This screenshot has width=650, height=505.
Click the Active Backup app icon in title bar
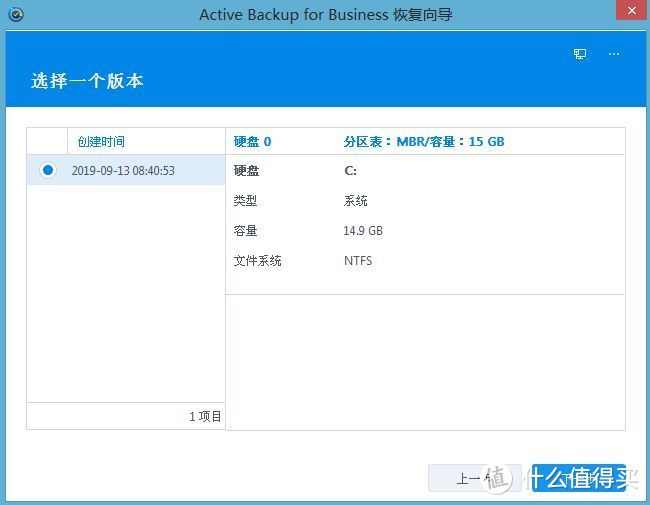point(15,14)
